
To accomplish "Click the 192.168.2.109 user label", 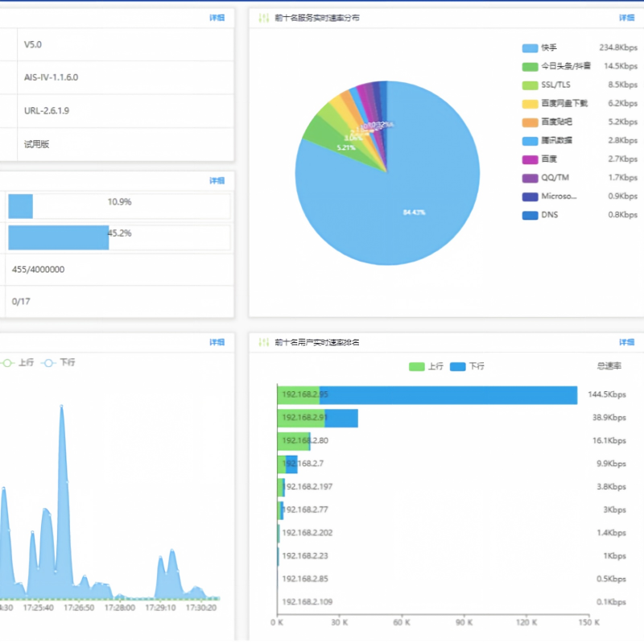I will pyautogui.click(x=308, y=601).
